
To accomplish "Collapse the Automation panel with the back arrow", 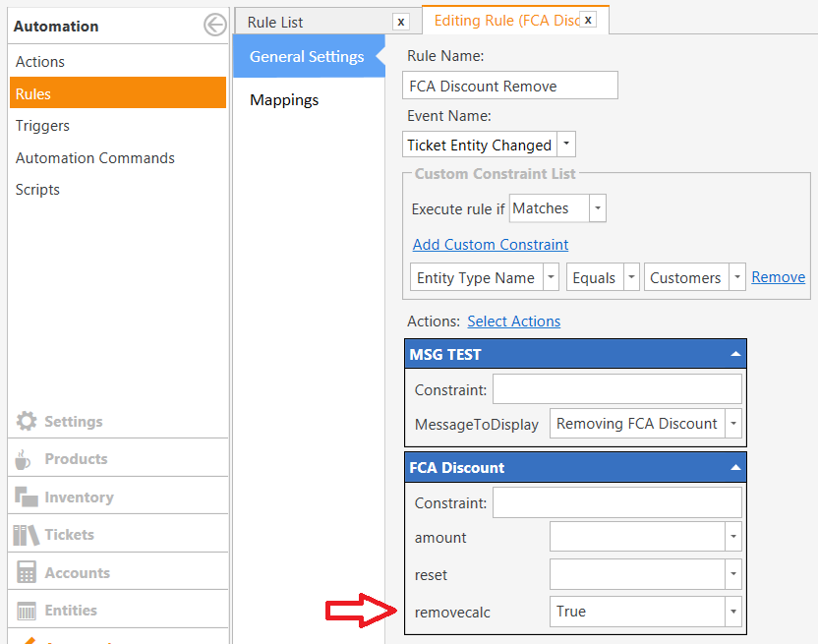I will point(215,25).
